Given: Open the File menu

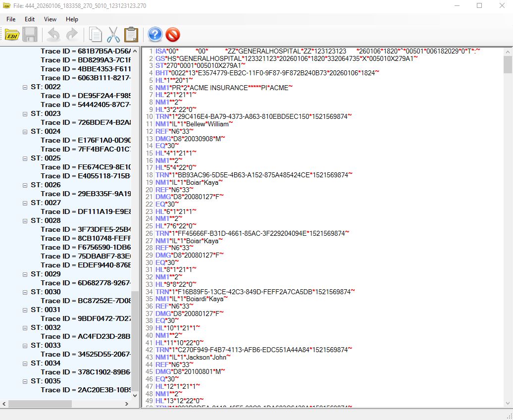Looking at the screenshot, I should [11, 19].
